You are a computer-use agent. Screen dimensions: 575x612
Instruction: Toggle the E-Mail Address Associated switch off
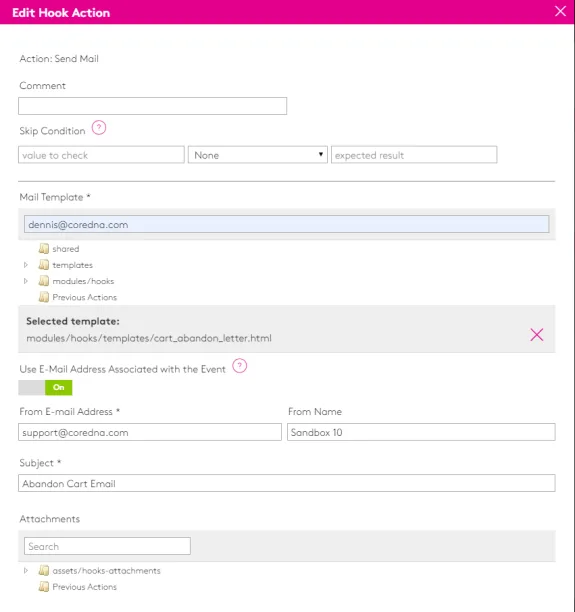45,388
